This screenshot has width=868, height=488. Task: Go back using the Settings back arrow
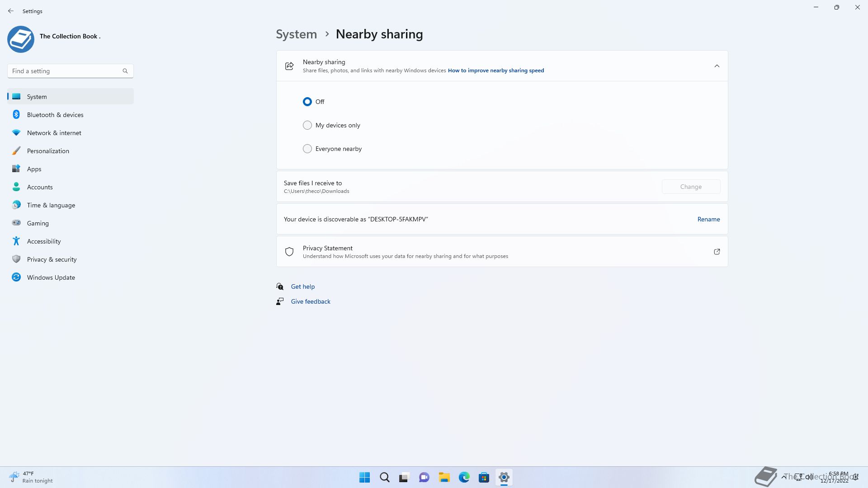coord(11,11)
